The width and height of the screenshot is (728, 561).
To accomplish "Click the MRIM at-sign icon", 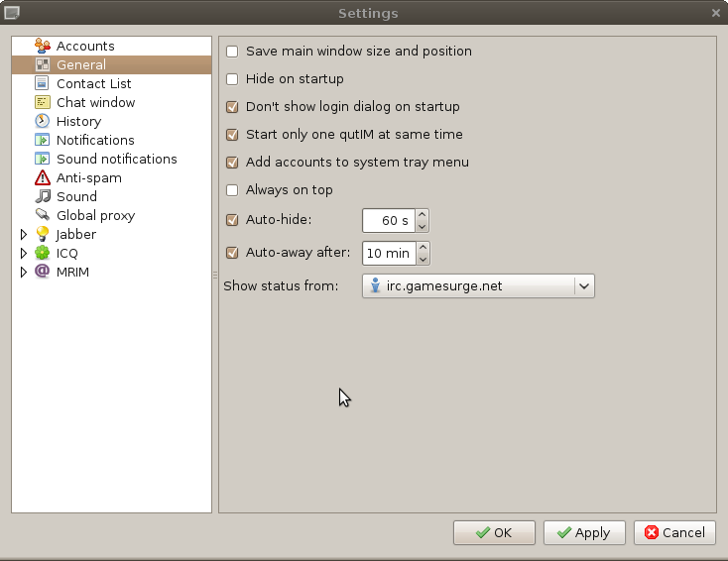I will click(x=43, y=271).
